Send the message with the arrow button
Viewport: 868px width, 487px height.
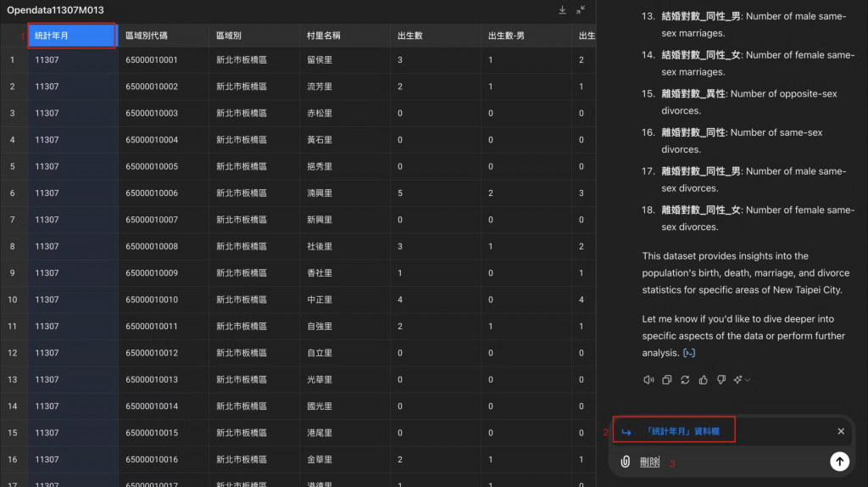(839, 461)
